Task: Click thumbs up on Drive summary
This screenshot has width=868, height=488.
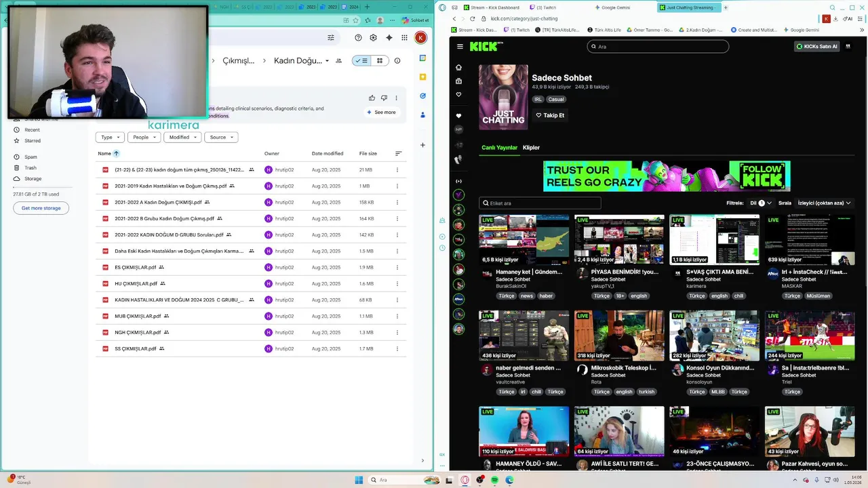Action: (x=372, y=98)
